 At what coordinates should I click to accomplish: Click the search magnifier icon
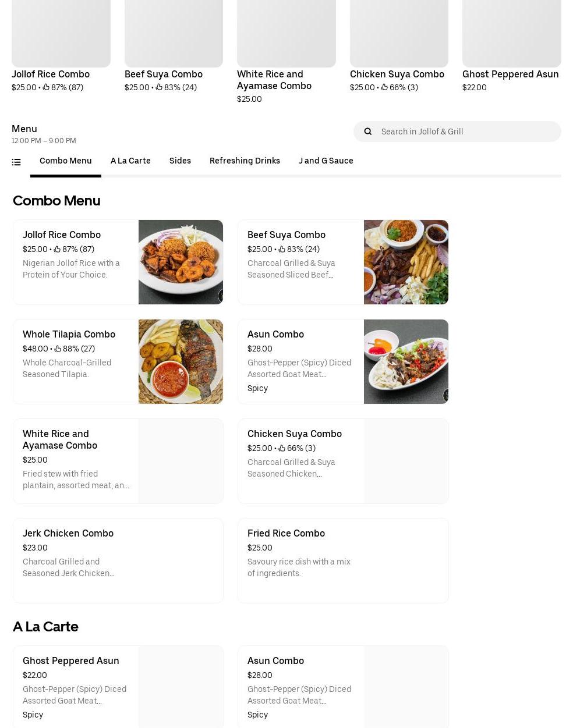pyautogui.click(x=368, y=132)
